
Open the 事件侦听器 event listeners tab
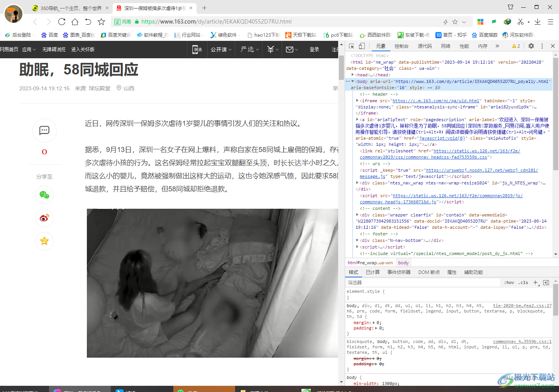pyautogui.click(x=399, y=272)
